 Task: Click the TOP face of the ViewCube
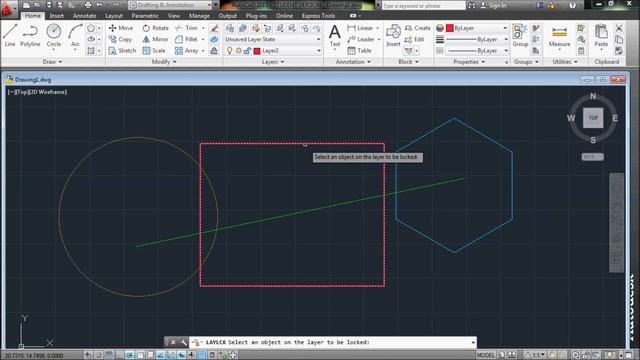click(x=593, y=118)
